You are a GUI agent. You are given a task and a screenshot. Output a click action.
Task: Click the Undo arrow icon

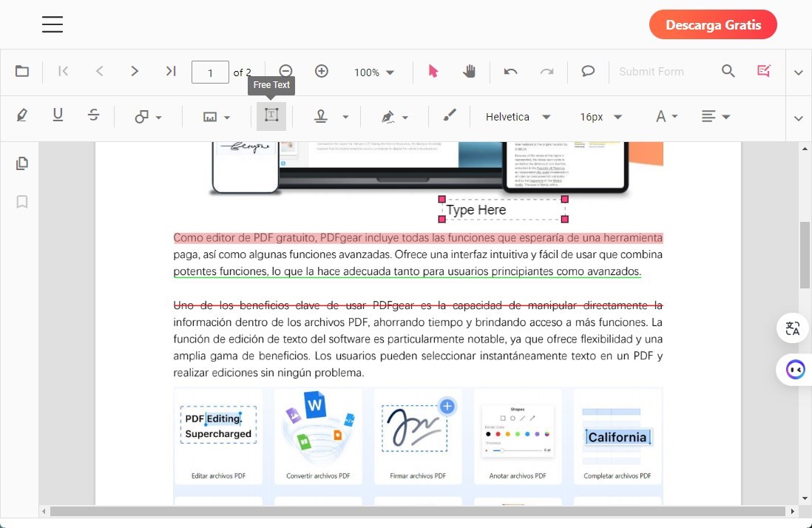tap(511, 71)
